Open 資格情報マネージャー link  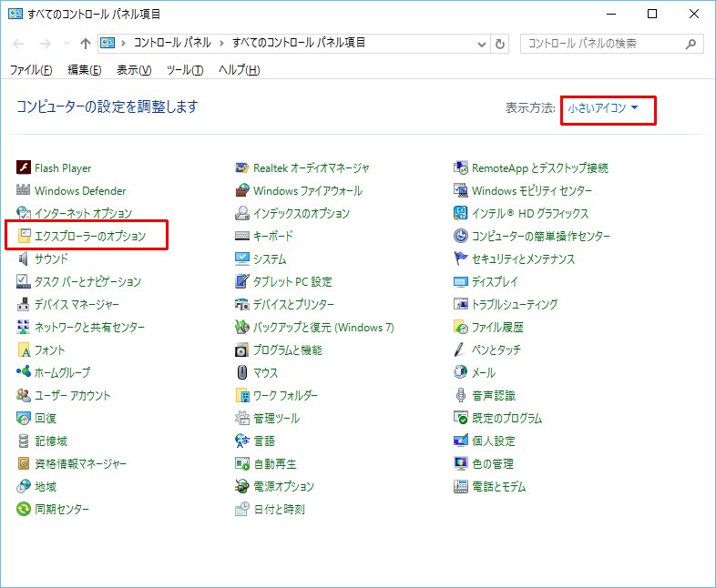(80, 463)
